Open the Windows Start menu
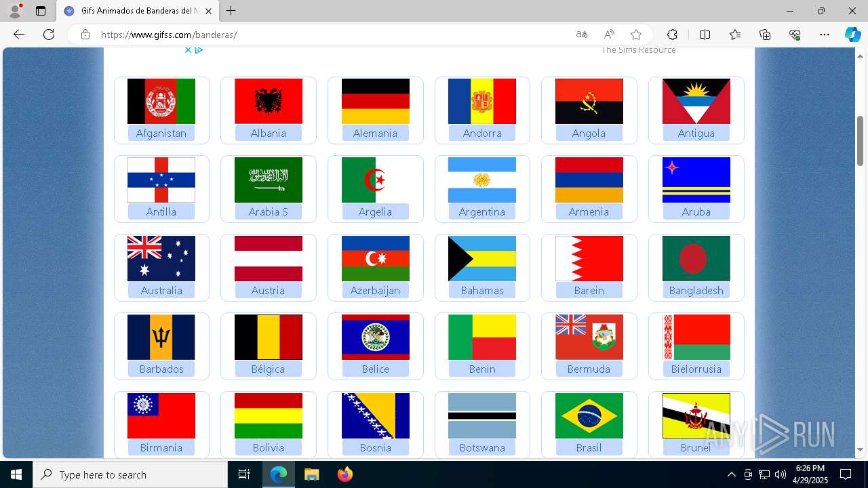The height and width of the screenshot is (488, 868). (x=16, y=474)
